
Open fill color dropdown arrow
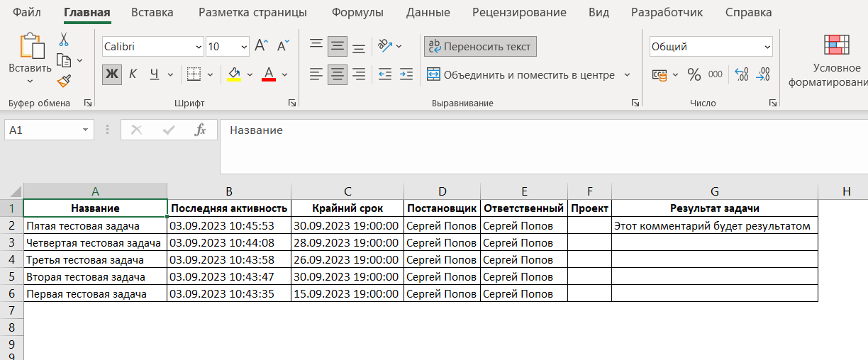pos(250,74)
